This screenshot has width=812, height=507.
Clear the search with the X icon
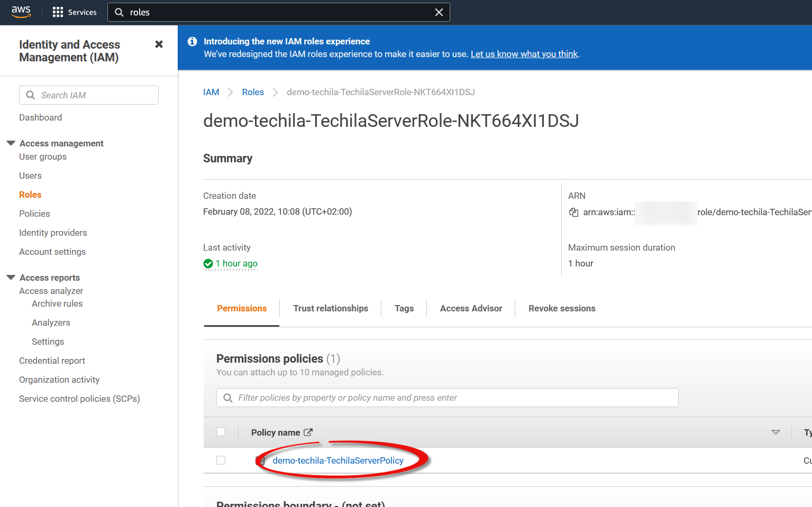pos(439,12)
